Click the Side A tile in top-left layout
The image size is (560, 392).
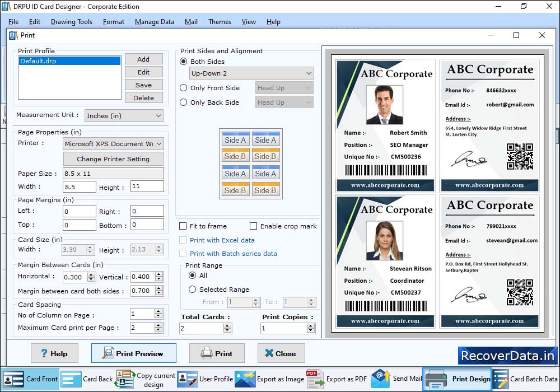235,139
